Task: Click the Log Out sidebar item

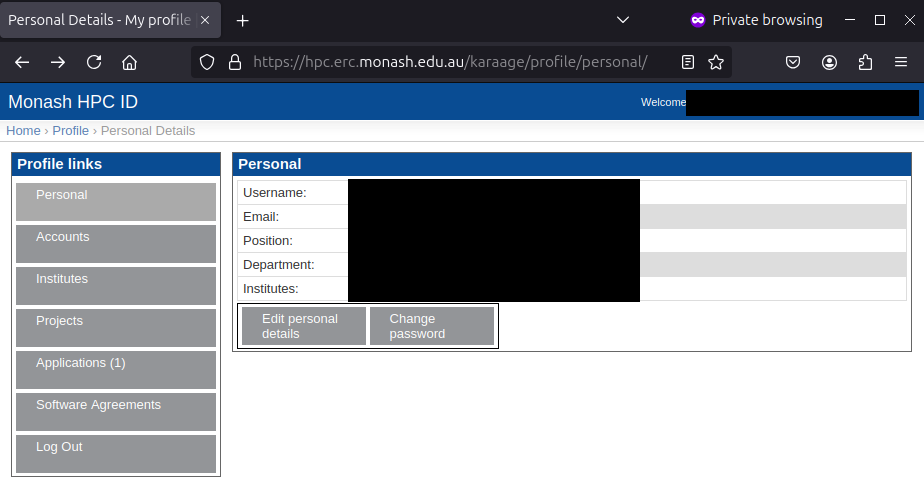Action: [116, 453]
